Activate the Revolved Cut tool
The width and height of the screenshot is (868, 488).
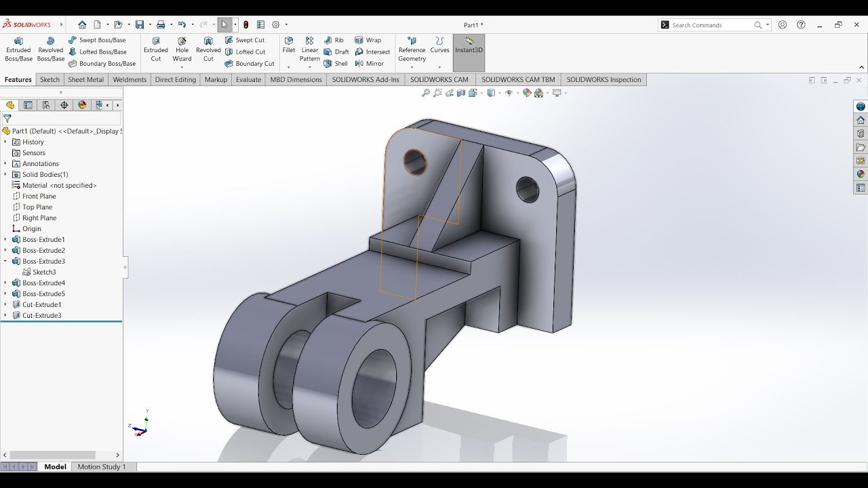[x=208, y=49]
